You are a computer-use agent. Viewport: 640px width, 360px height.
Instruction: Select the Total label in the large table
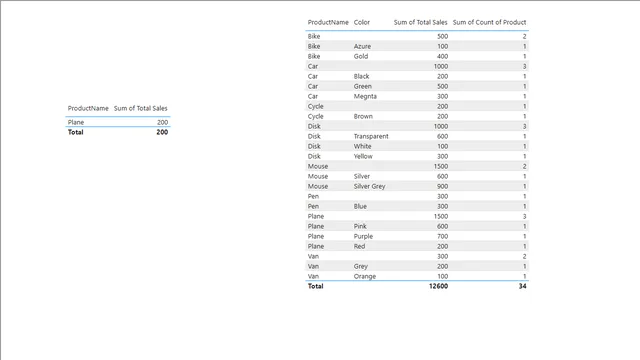point(316,286)
